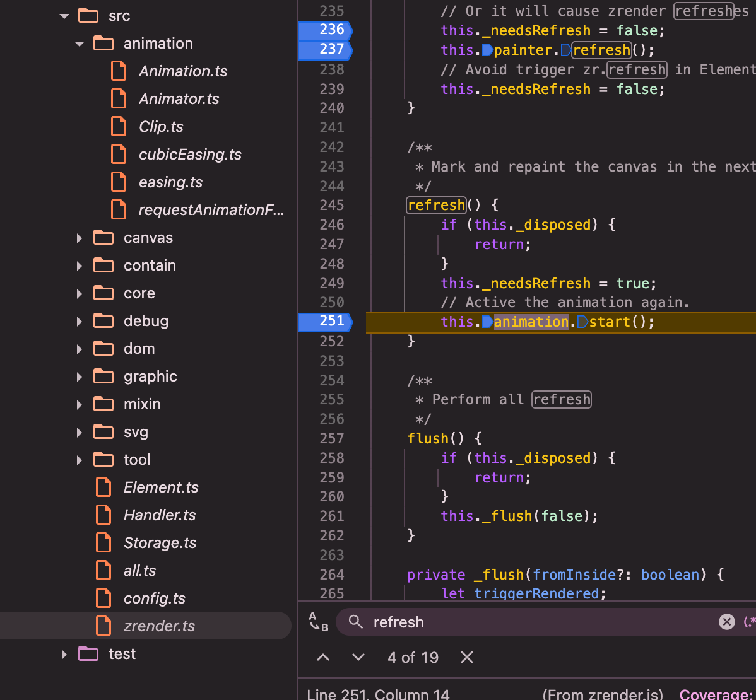756x700 pixels.
Task: Expand the test folder
Action: pos(64,654)
